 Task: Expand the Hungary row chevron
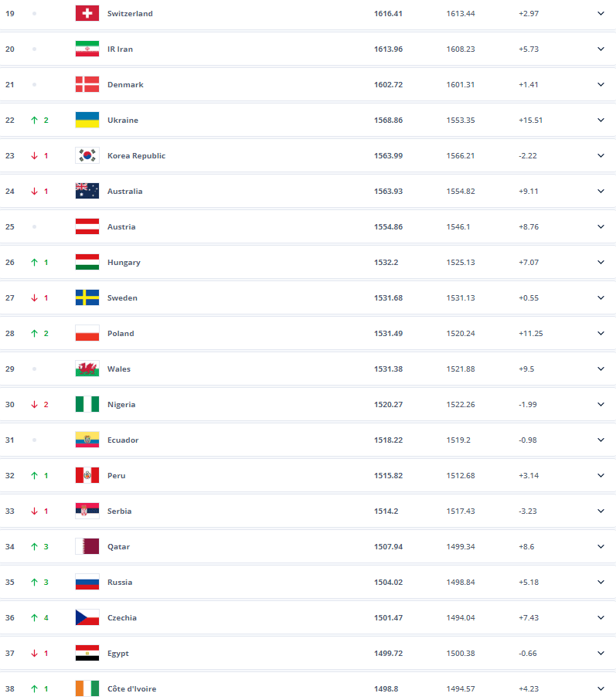coord(601,262)
